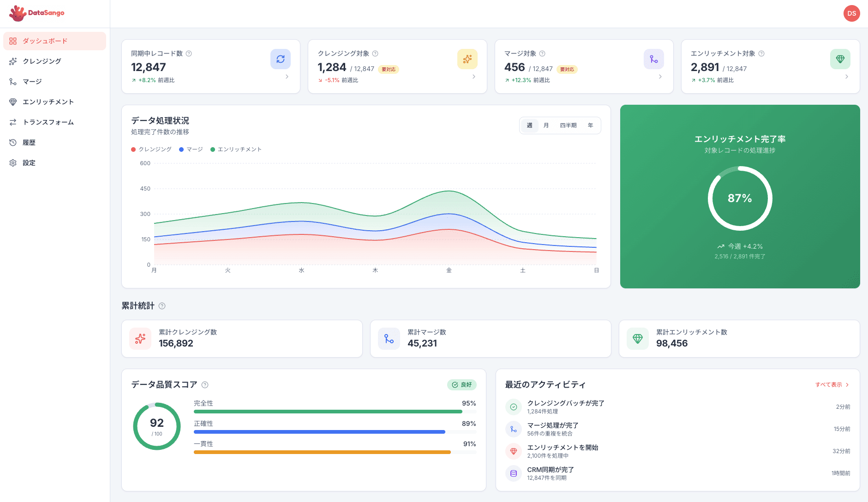
Task: Expand details of the クレンジング対象 card
Action: tap(473, 77)
